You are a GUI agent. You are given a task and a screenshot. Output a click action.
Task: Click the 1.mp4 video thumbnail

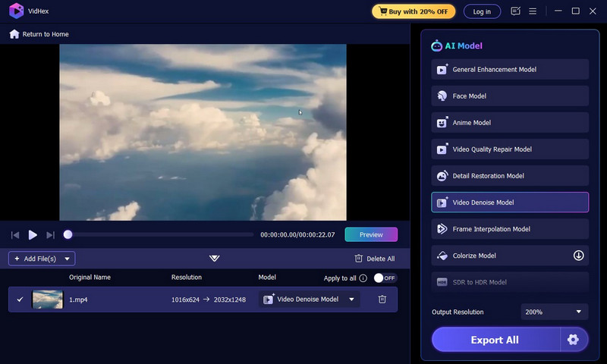click(x=48, y=300)
